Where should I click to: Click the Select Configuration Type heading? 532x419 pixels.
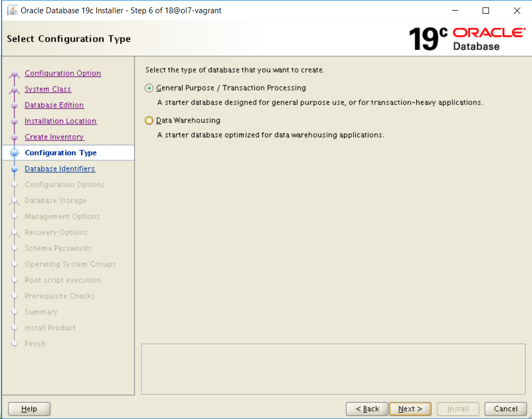pyautogui.click(x=69, y=39)
